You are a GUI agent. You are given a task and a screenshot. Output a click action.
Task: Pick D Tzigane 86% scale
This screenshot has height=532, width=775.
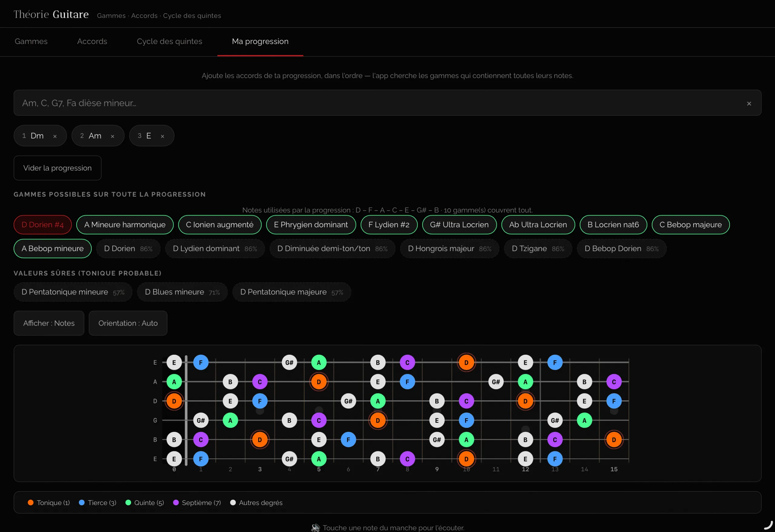pyautogui.click(x=538, y=249)
